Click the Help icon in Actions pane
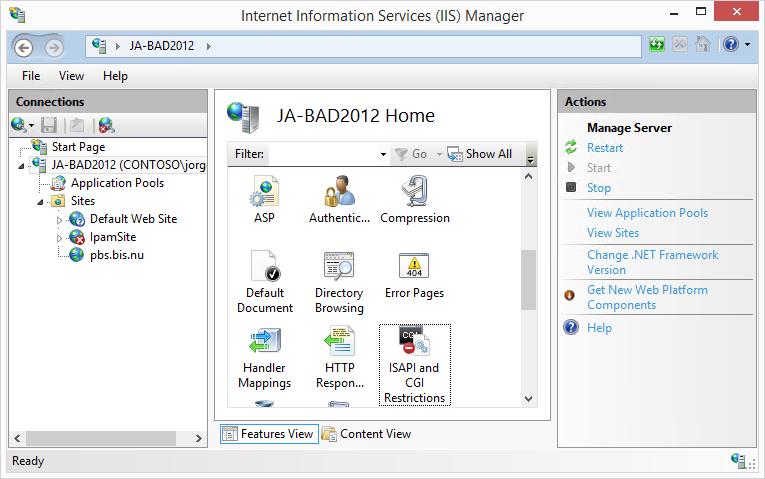The width and height of the screenshot is (765, 479). point(571,327)
